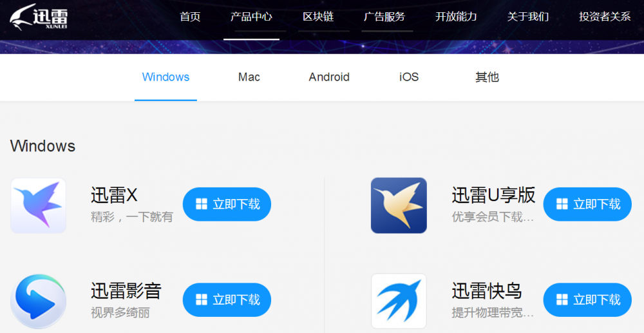The width and height of the screenshot is (644, 333).
Task: Open the 迅雷U享版 golden bird icon
Action: pos(399,205)
